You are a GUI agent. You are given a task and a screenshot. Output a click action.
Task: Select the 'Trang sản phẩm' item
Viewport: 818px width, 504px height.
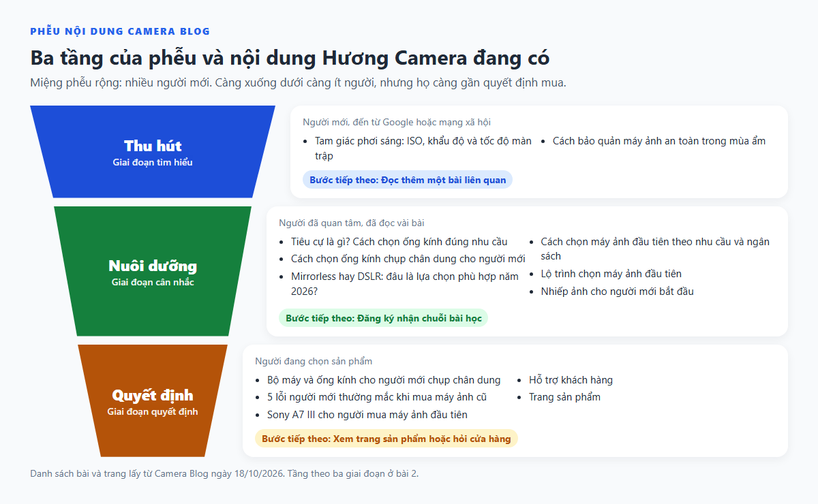tap(564, 397)
